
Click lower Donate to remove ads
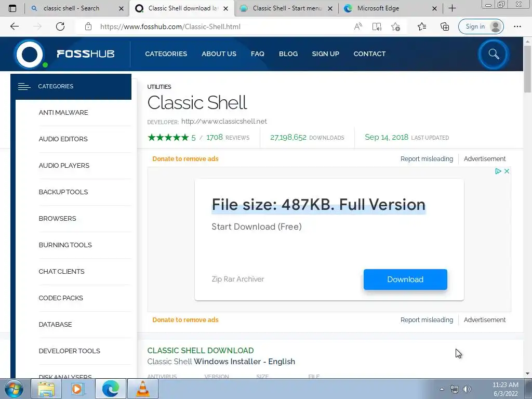(x=185, y=320)
